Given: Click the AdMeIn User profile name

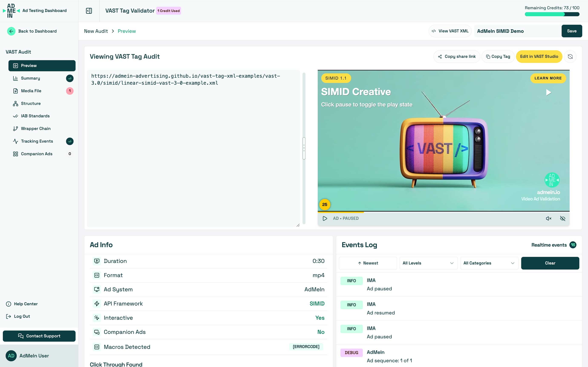Looking at the screenshot, I should pos(34,356).
